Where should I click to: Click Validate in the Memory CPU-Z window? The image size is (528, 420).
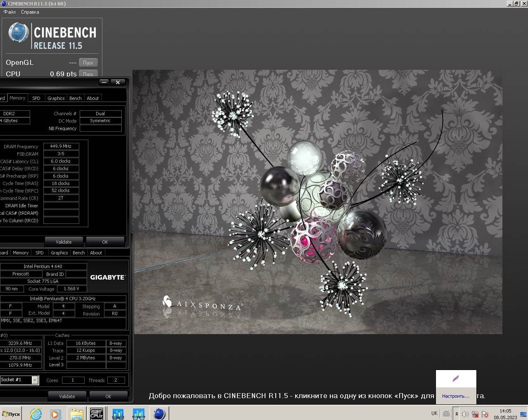[64, 242]
